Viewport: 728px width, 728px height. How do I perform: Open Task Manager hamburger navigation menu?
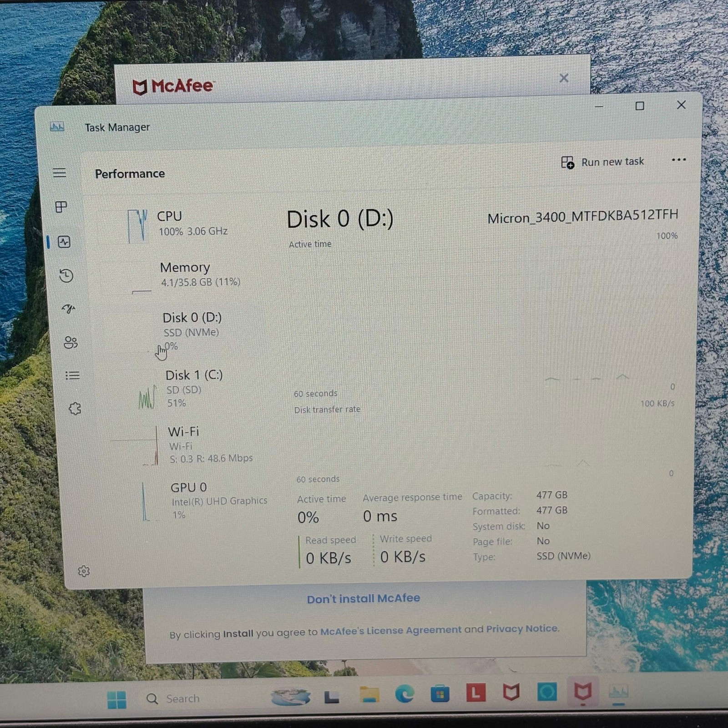click(59, 173)
